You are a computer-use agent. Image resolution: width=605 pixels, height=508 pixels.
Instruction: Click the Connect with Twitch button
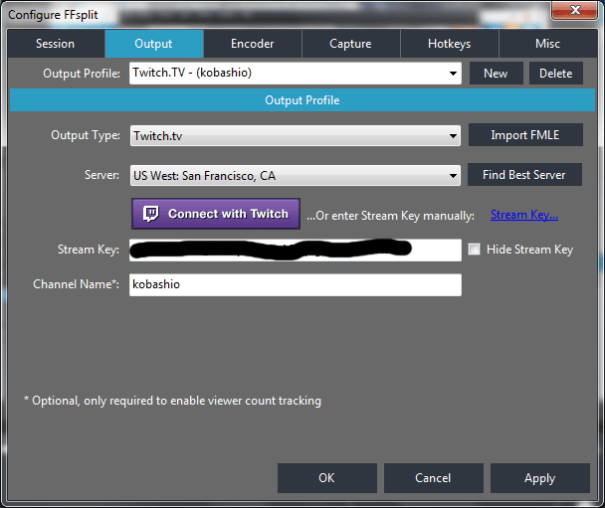[x=216, y=214]
